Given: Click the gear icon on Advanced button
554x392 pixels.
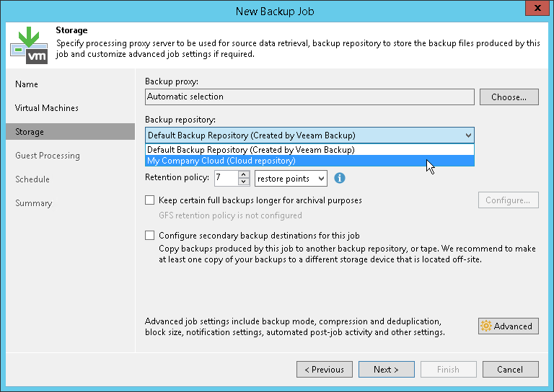Looking at the screenshot, I should point(486,326).
